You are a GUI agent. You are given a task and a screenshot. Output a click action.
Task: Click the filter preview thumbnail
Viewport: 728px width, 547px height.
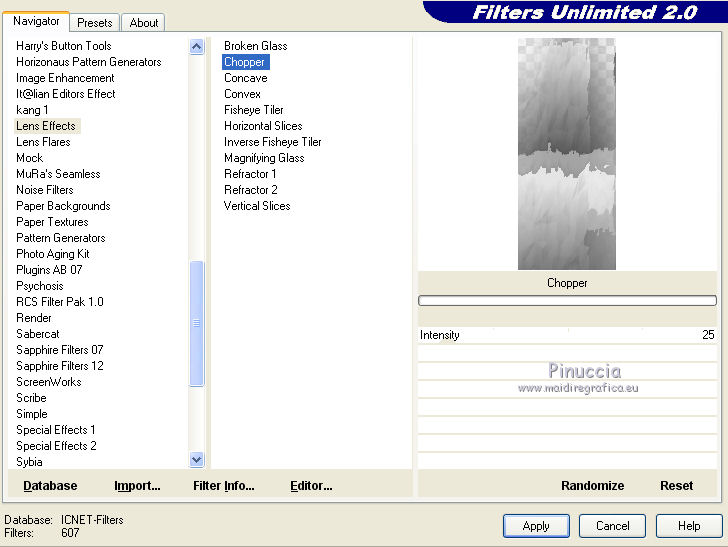click(x=567, y=154)
